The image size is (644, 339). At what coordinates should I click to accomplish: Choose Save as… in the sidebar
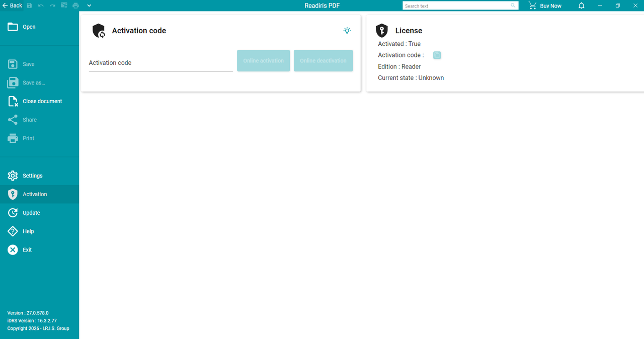pos(39,82)
